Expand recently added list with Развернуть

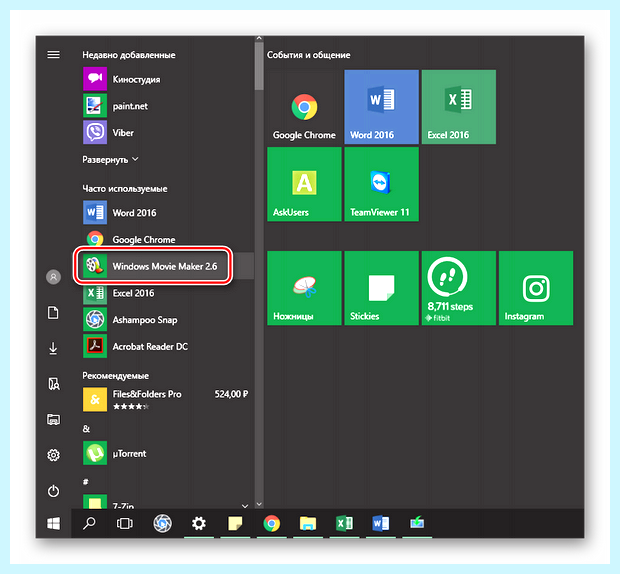tap(110, 160)
